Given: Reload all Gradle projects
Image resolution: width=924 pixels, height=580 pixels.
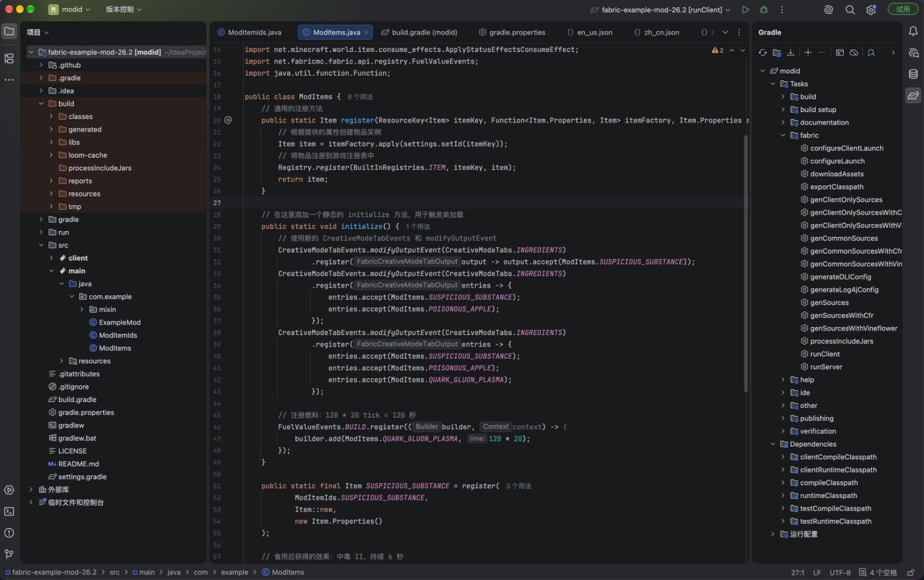Looking at the screenshot, I should point(763,53).
